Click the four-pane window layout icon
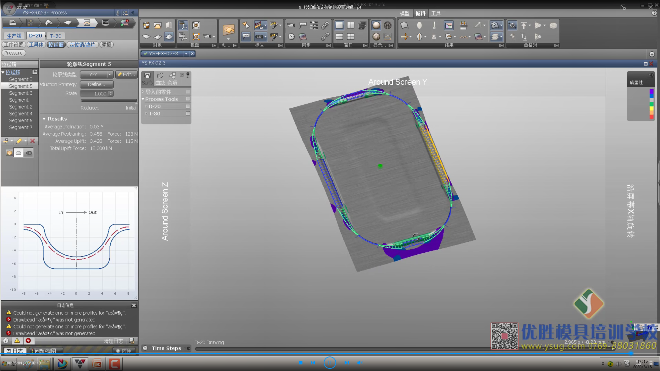Screen dimensions: 660x371 (x=350, y=37)
